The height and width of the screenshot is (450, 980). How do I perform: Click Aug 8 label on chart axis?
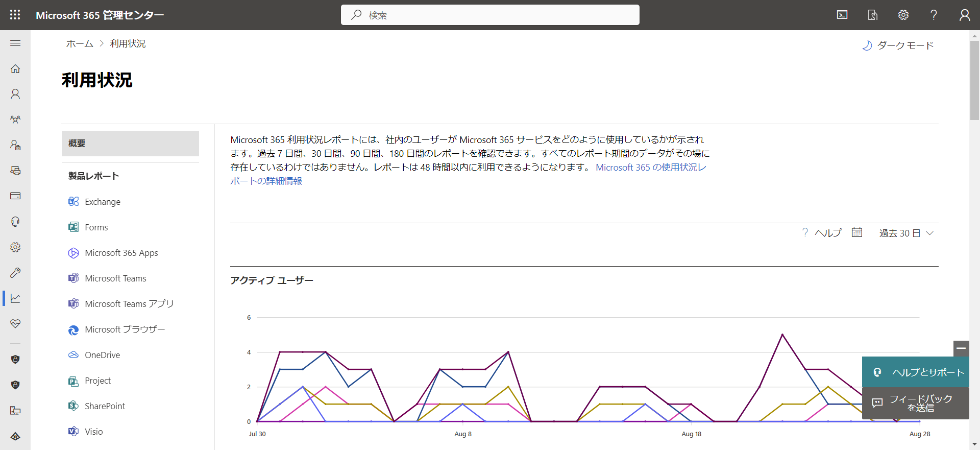click(463, 434)
